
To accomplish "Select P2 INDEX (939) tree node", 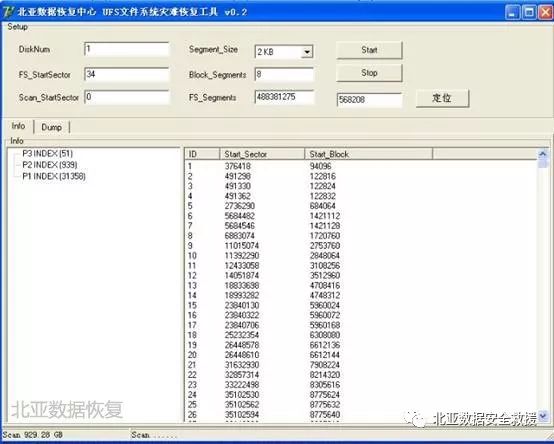I will point(49,165).
